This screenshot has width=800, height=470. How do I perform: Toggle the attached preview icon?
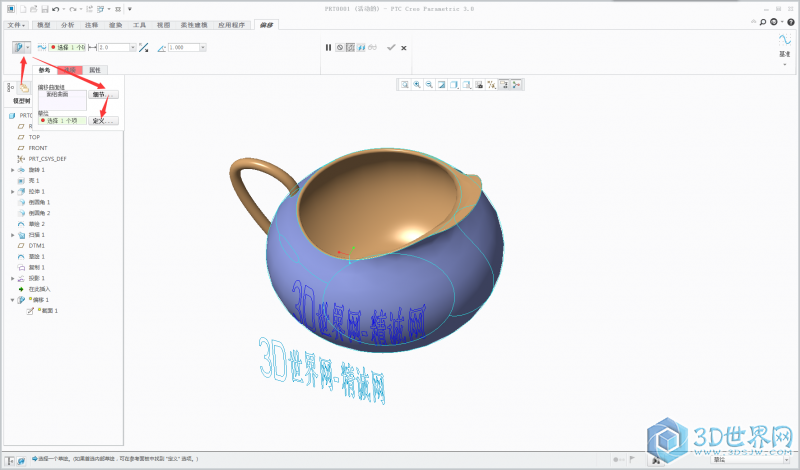coord(361,47)
